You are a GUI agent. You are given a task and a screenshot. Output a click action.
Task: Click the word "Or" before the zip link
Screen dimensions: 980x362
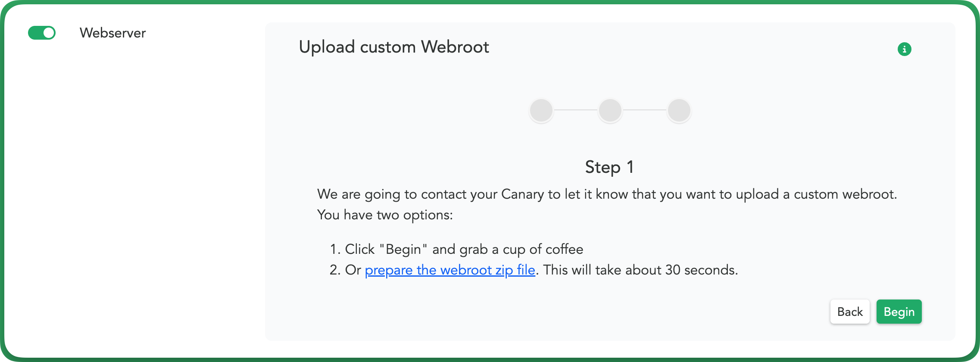353,270
